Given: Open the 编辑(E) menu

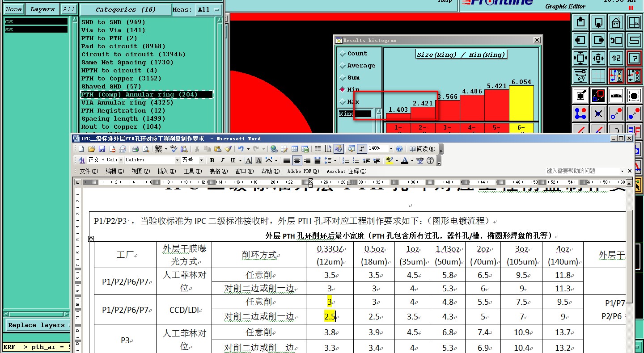Looking at the screenshot, I should point(114,171).
